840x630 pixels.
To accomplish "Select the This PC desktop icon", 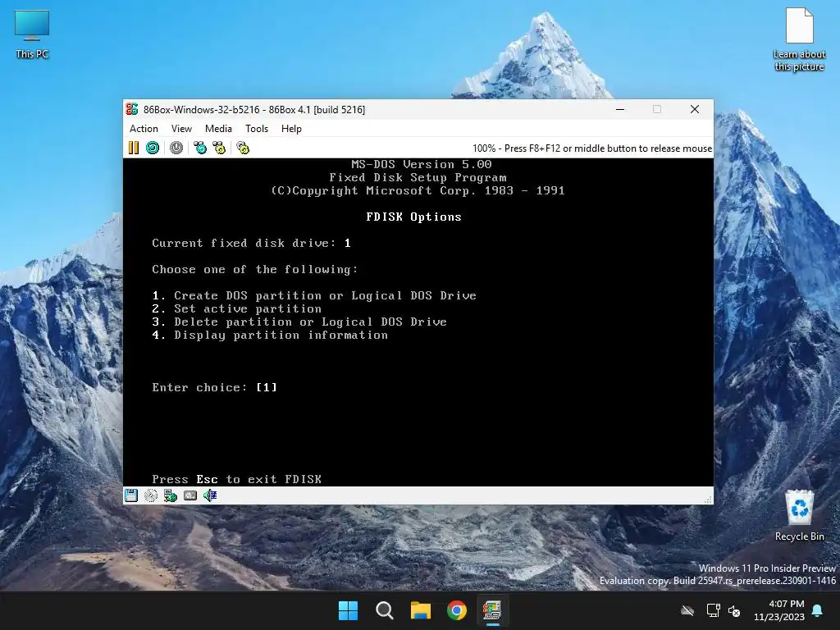I will [x=32, y=34].
